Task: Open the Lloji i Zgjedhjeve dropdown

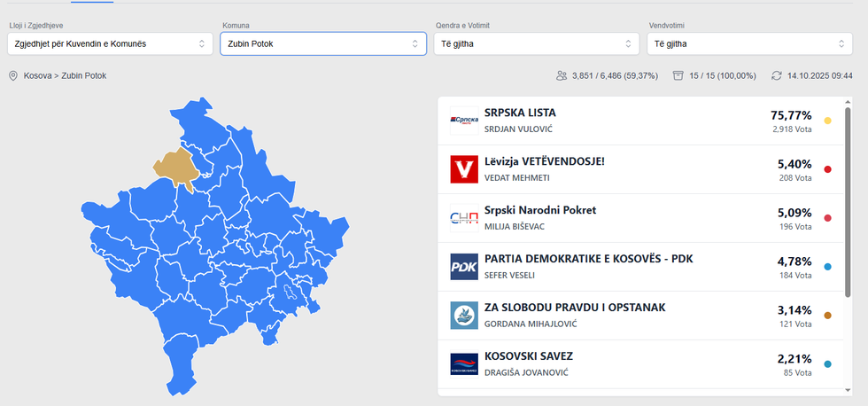Action: click(110, 43)
